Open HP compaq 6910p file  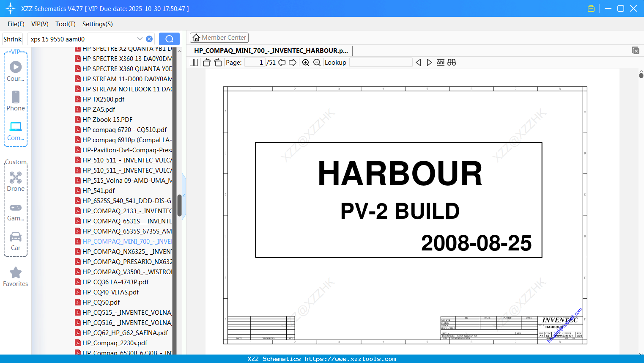[123, 140]
